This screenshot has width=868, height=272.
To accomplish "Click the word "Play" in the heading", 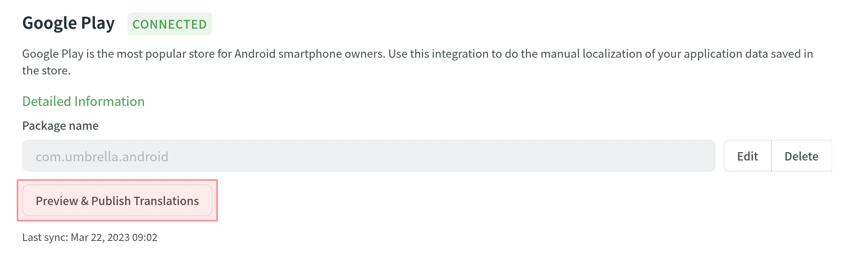I will pos(98,23).
